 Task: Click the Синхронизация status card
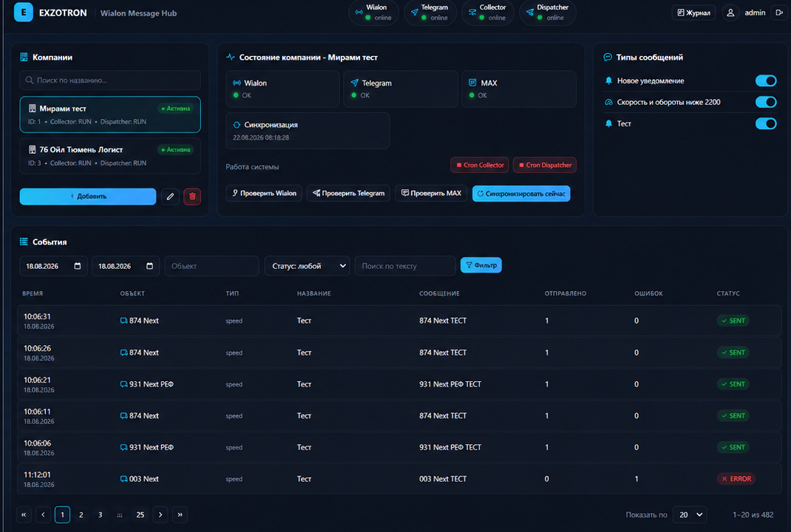click(308, 131)
